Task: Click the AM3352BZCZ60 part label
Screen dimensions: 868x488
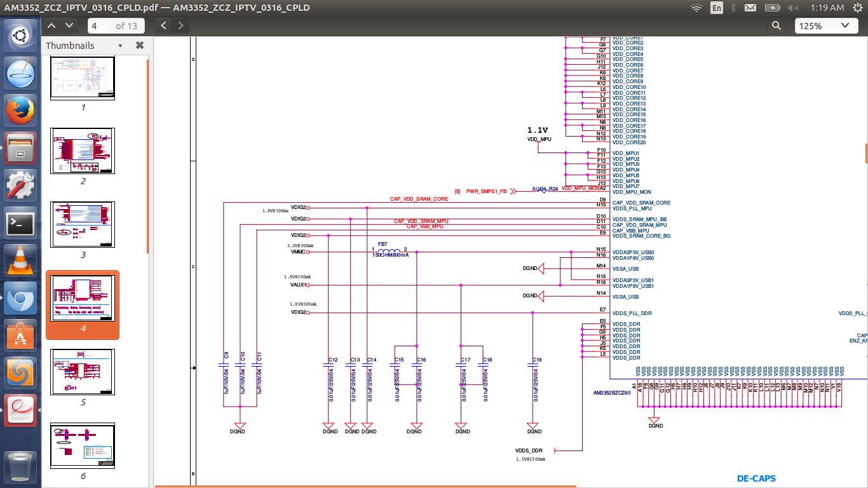Action: pyautogui.click(x=611, y=393)
